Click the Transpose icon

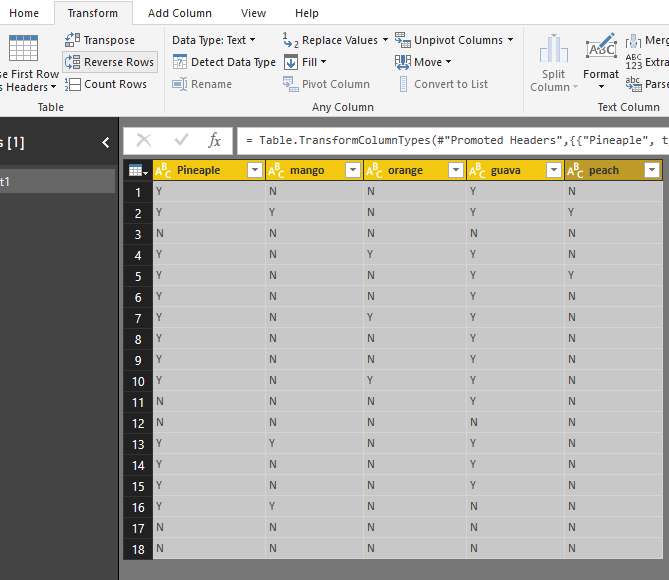72,40
